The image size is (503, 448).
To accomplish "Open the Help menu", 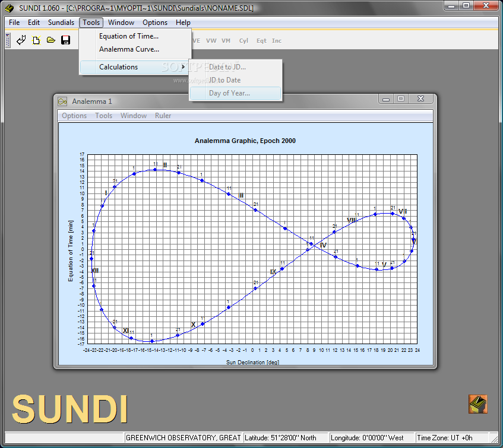I will pyautogui.click(x=183, y=23).
